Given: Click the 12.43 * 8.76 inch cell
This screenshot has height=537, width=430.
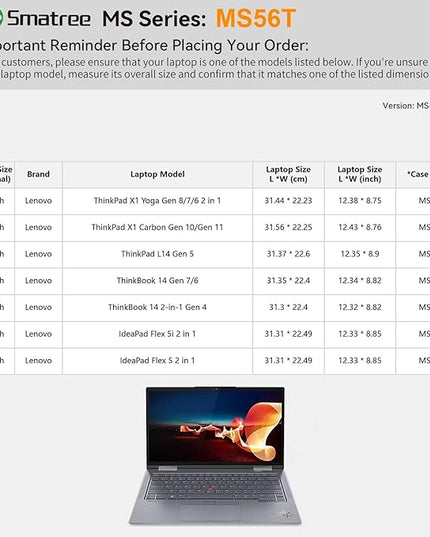Looking at the screenshot, I should (x=360, y=228).
